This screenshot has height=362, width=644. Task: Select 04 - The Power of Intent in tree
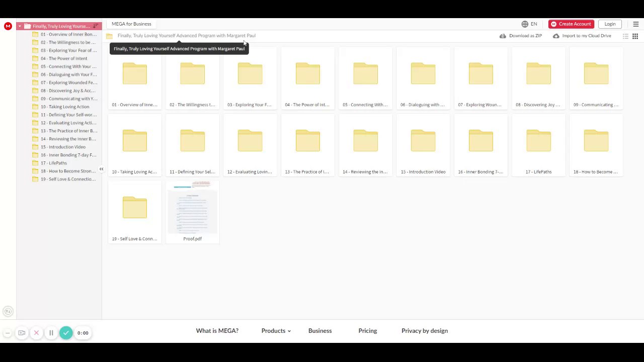(x=60, y=58)
